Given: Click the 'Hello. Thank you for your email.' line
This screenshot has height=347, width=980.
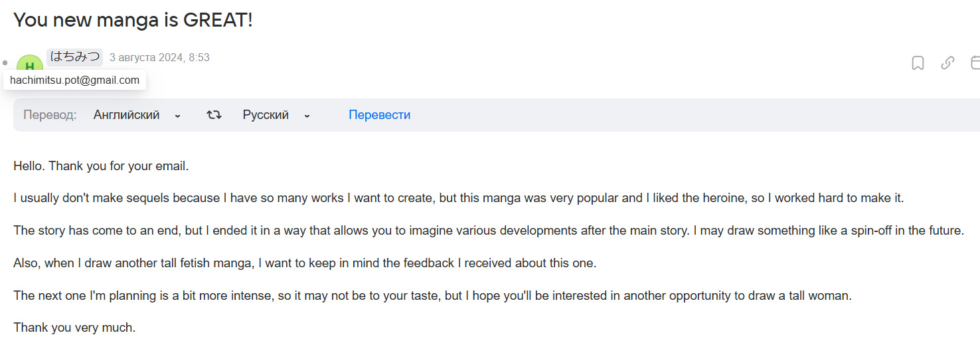Looking at the screenshot, I should (x=101, y=166).
